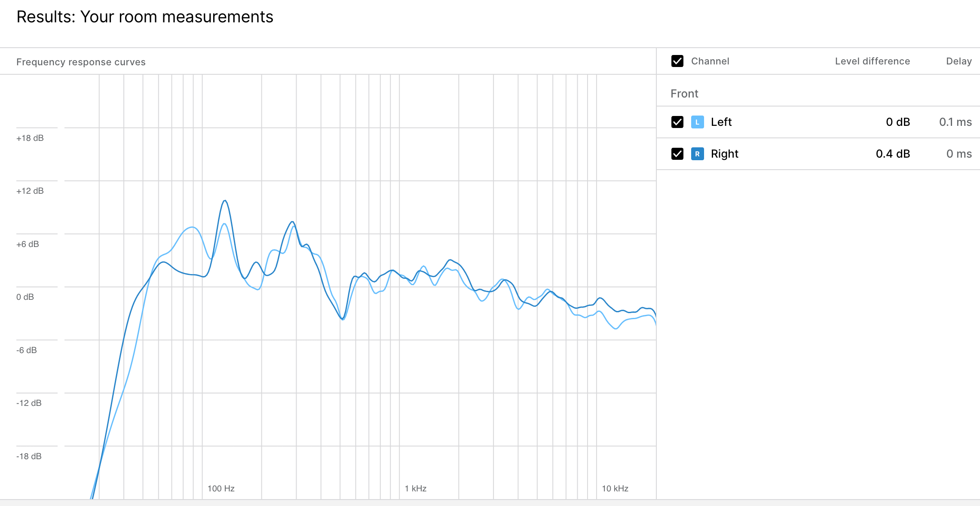Click the 1 kHz axis label
980x506 pixels.
click(x=415, y=488)
